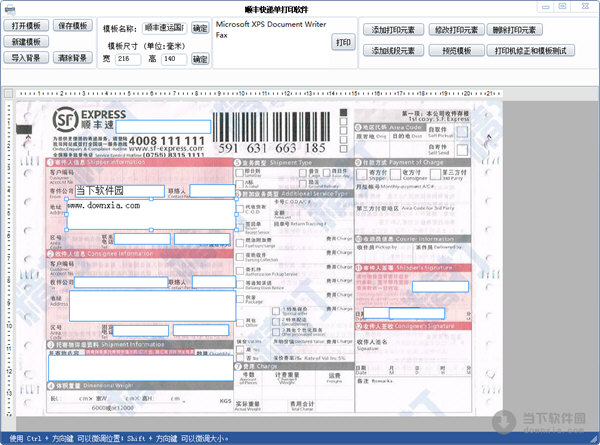Select the consignee 联系人 contact field
Viewport: 600px width, 445px height.
pyautogui.click(x=214, y=282)
